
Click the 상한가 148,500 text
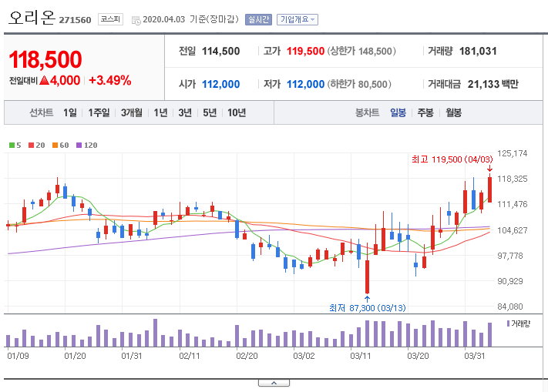coord(361,52)
